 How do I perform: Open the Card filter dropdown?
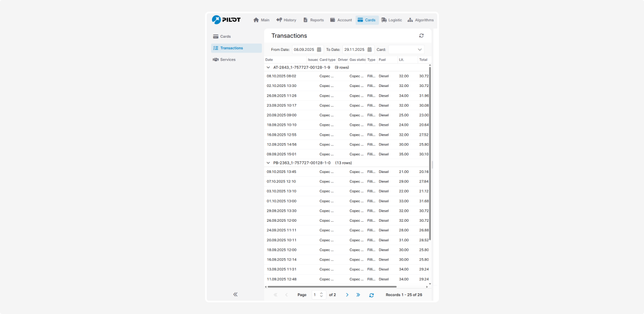point(406,49)
